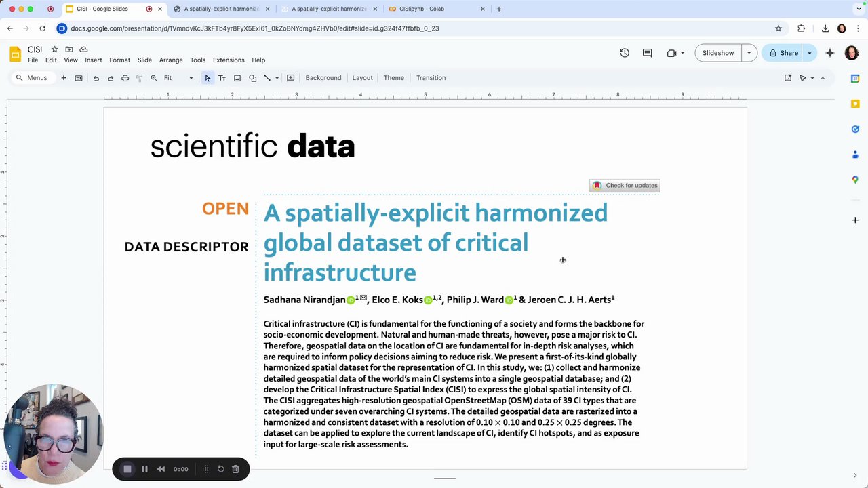Expand the meeting camera dropdown arrow
The width and height of the screenshot is (868, 488).
(x=682, y=53)
